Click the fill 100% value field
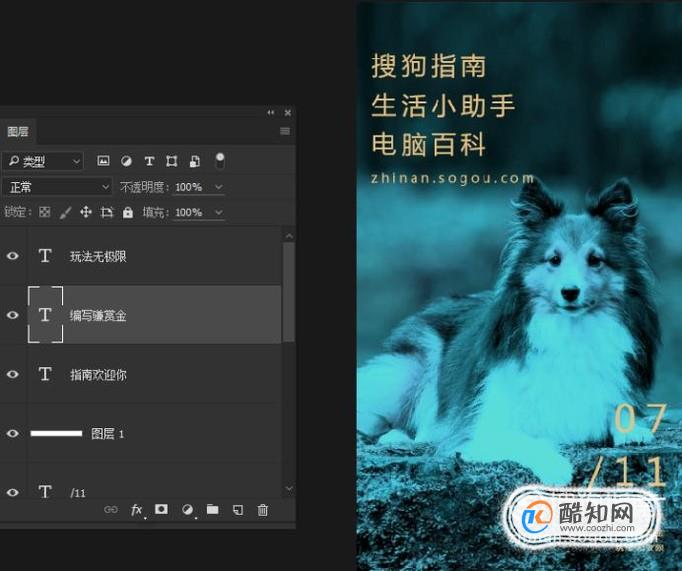682x571 pixels. 189,212
